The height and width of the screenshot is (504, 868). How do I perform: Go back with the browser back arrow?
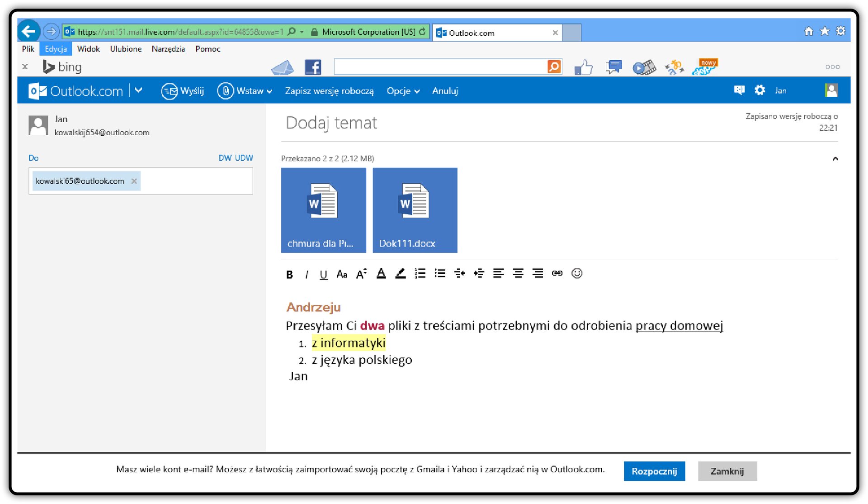pos(29,31)
